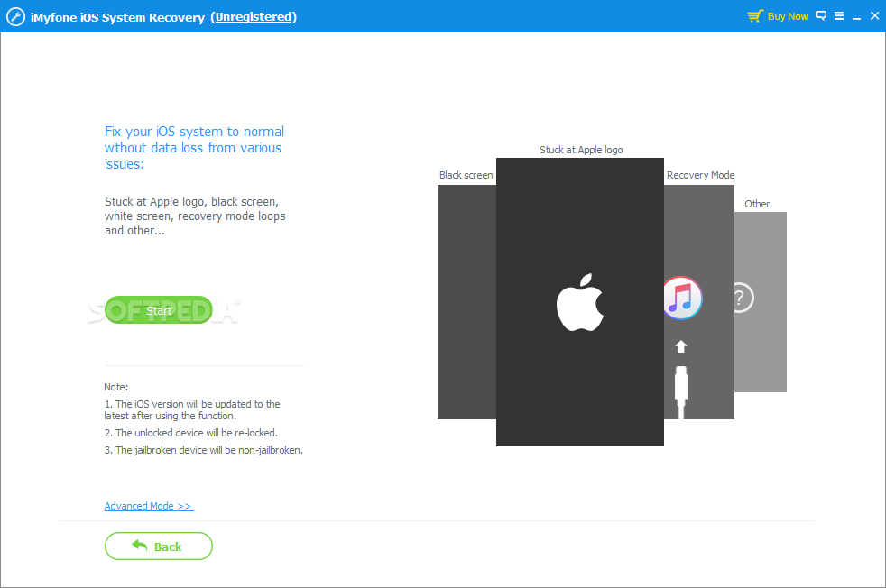Viewport: 886px width, 588px height.
Task: Click the Unregistered link in title
Action: pos(254,17)
